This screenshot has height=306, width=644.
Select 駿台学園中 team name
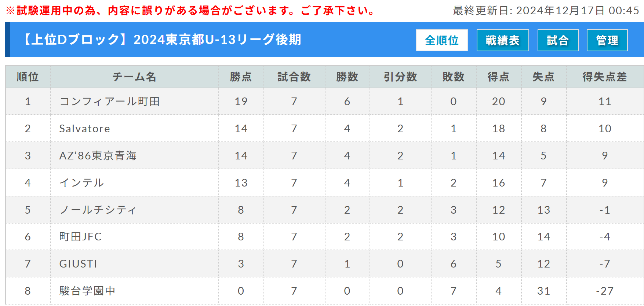coord(87,291)
